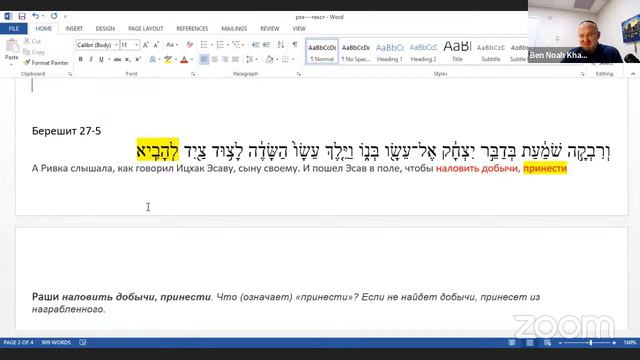Toggle Italic formatting
The image size is (640, 360).
point(91,60)
